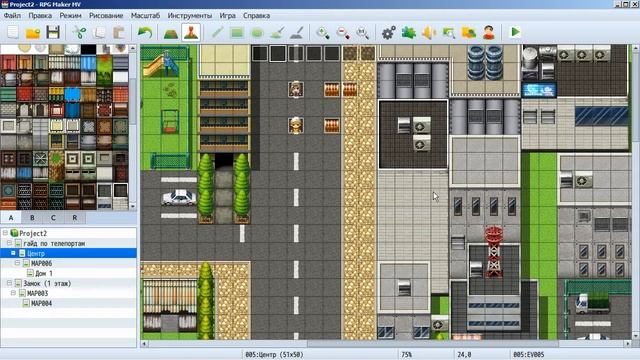Image resolution: width=640 pixels, height=360 pixels.
Task: Select the Flood Fill tool
Action: [x=278, y=32]
